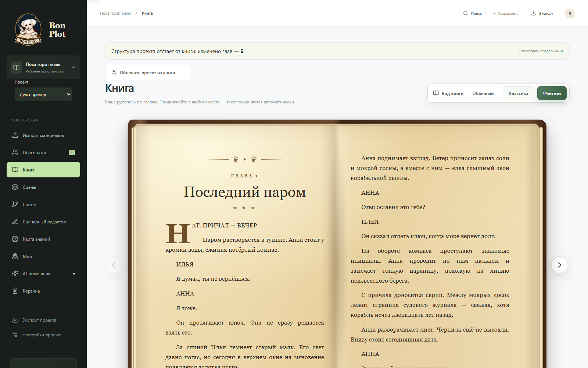
Task: Switch book view to Классика
Action: 518,93
